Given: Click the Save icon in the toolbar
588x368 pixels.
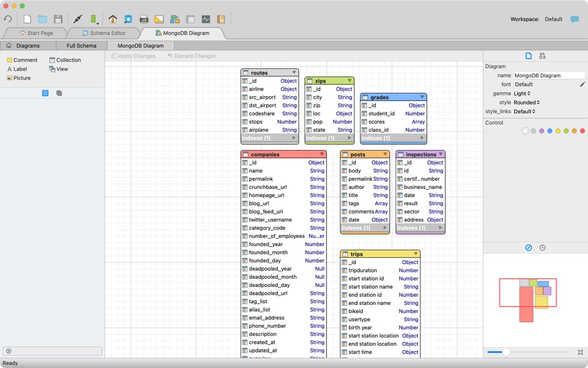Looking at the screenshot, I should 58,19.
